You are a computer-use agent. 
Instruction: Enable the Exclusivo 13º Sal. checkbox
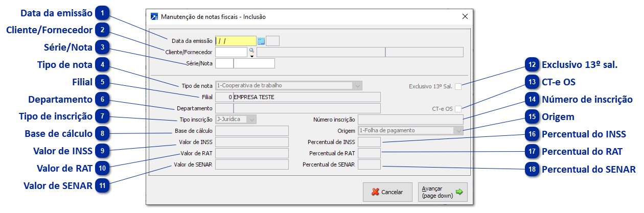(458, 86)
